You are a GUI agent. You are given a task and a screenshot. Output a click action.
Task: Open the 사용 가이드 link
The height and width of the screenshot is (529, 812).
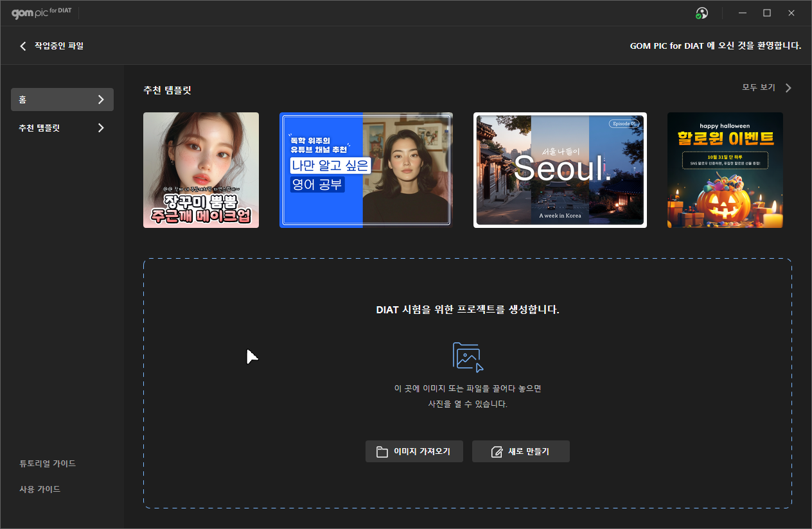pyautogui.click(x=40, y=489)
